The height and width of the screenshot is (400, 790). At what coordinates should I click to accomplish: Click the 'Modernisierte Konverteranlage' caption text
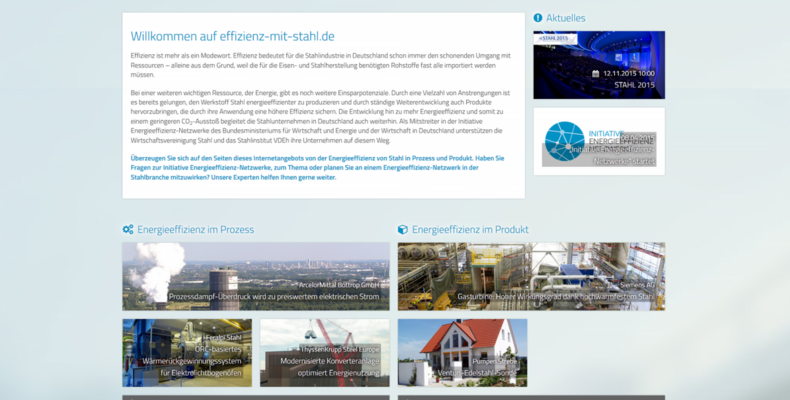330,361
